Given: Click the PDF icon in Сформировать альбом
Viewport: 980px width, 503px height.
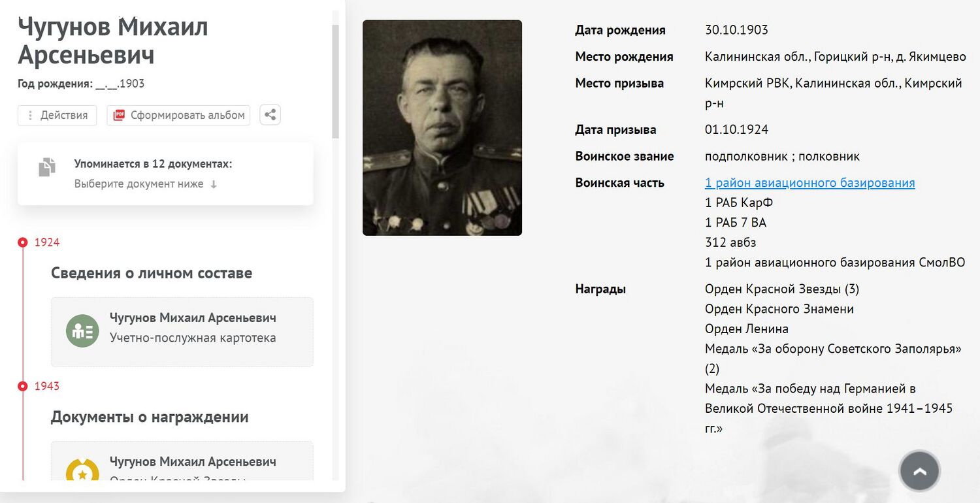Looking at the screenshot, I should 119,115.
